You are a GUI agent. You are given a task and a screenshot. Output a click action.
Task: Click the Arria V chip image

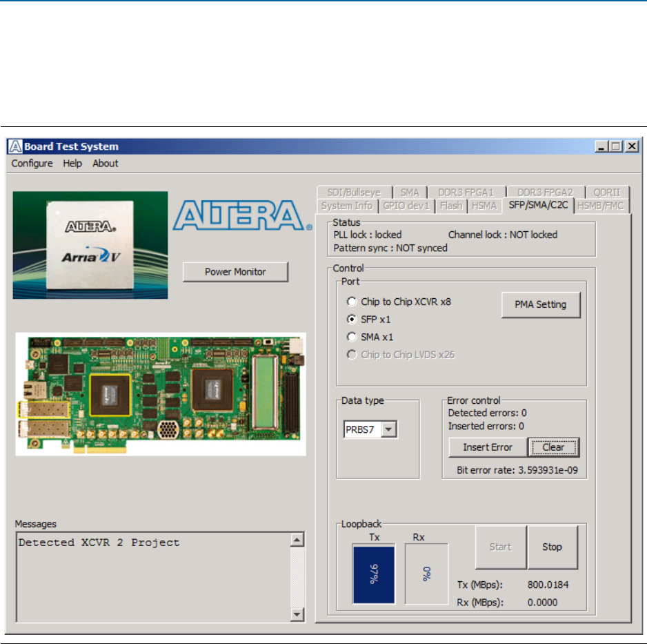(90, 244)
